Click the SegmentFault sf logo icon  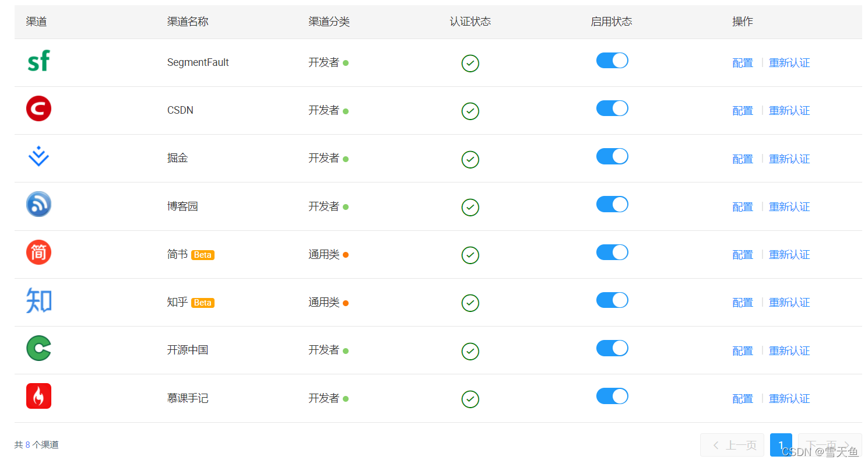pyautogui.click(x=38, y=61)
